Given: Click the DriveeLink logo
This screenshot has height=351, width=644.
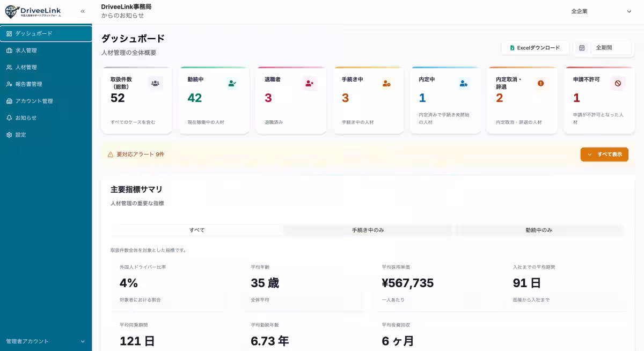Looking at the screenshot, I should click(33, 11).
